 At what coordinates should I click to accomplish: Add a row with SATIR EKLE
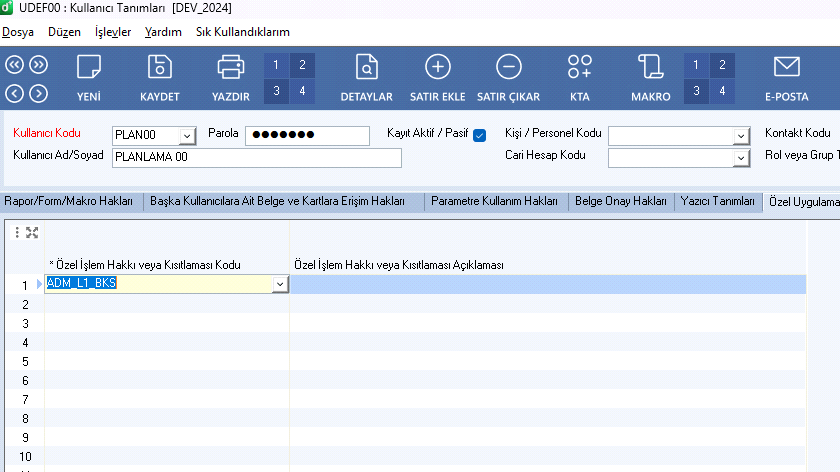tap(437, 68)
